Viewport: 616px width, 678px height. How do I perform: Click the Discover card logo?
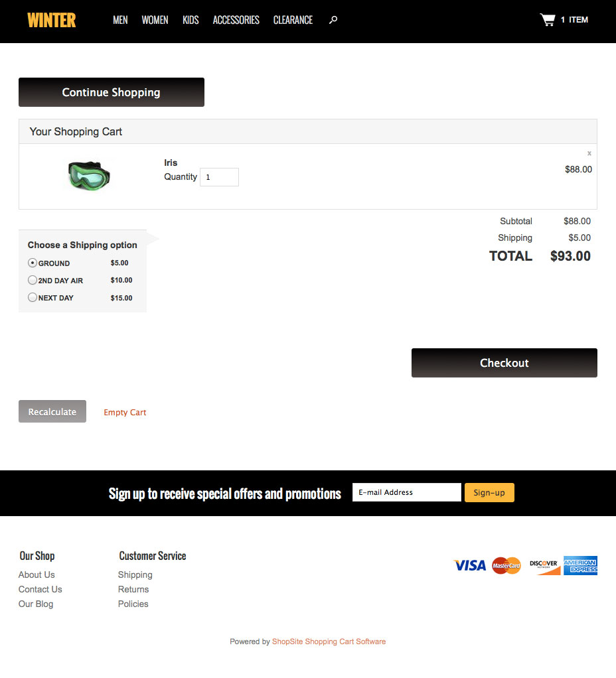544,565
